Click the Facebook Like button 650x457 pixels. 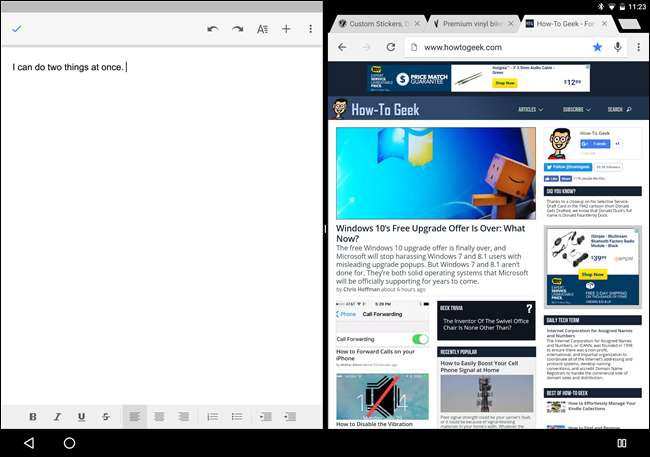click(x=551, y=179)
